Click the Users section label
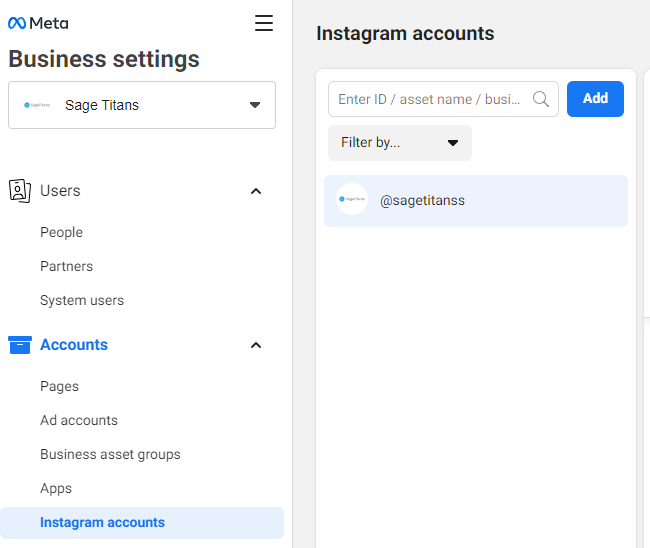The width and height of the screenshot is (650, 548). click(x=60, y=191)
